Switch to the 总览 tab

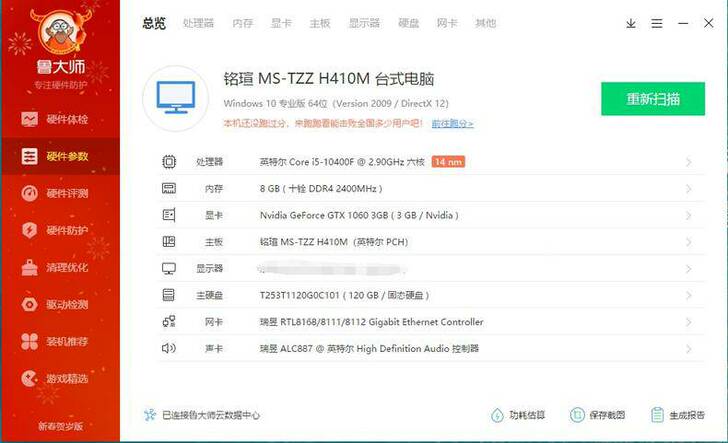coord(154,23)
